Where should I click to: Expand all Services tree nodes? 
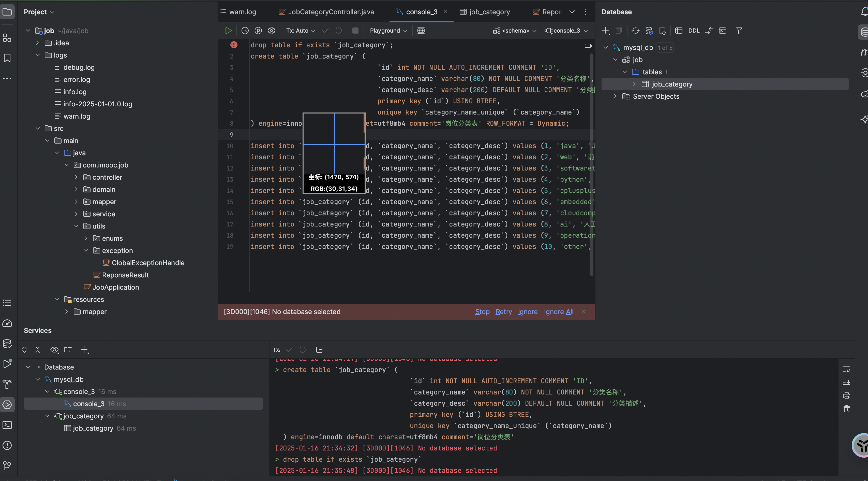(24, 349)
